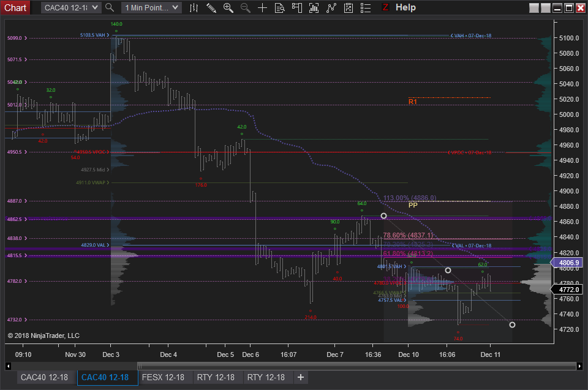Click the gray link button nearest the minimize button
Screen dimensions: 588x390
546,7
